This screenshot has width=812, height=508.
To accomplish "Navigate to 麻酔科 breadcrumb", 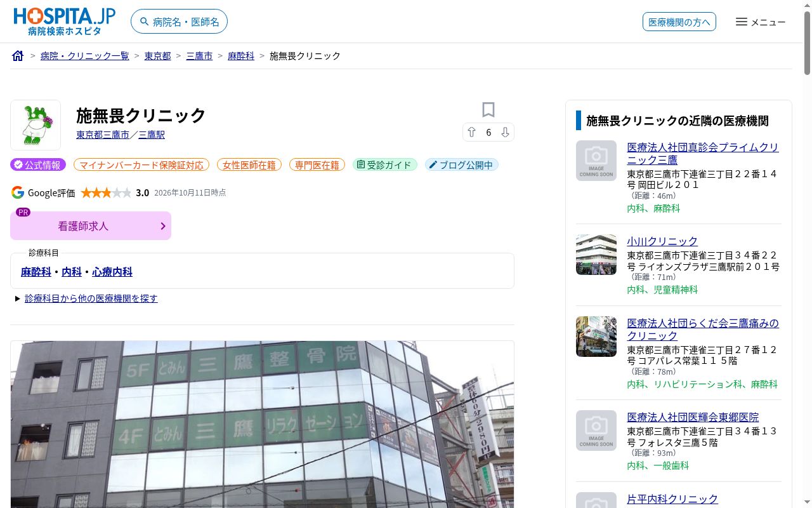I will click(241, 56).
